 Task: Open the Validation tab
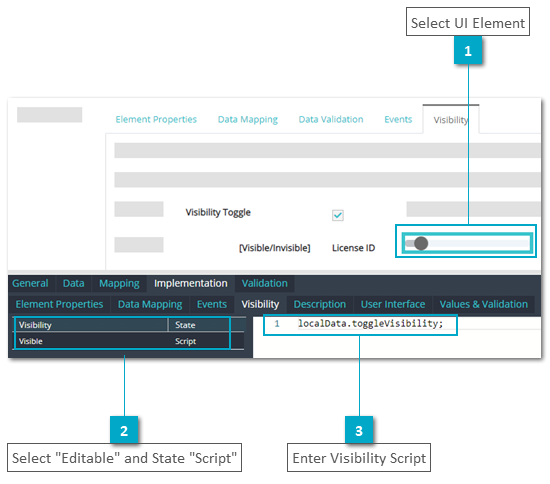click(264, 283)
